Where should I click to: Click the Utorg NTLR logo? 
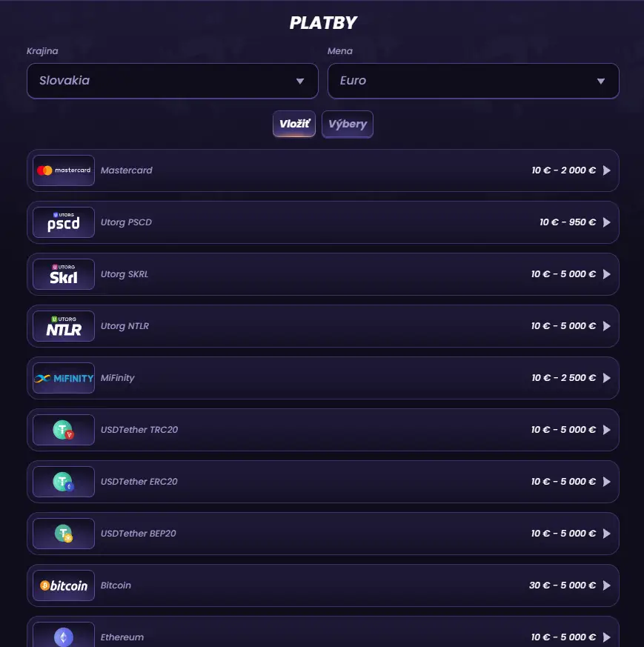tap(64, 326)
